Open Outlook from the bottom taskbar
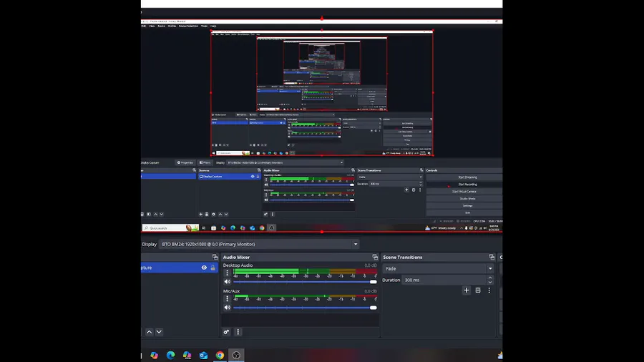Screen dimensions: 644x362 (203, 356)
